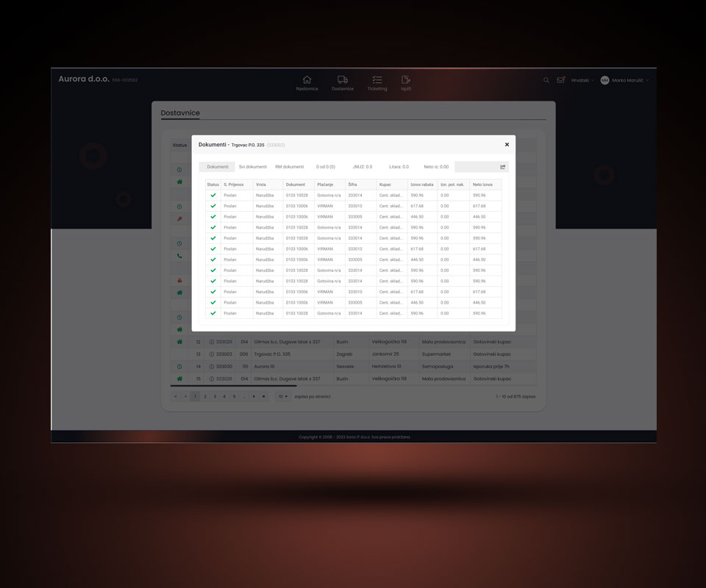Viewport: 706px width, 588px height.
Task: Open the Marko Marulić user menu
Action: click(625, 80)
